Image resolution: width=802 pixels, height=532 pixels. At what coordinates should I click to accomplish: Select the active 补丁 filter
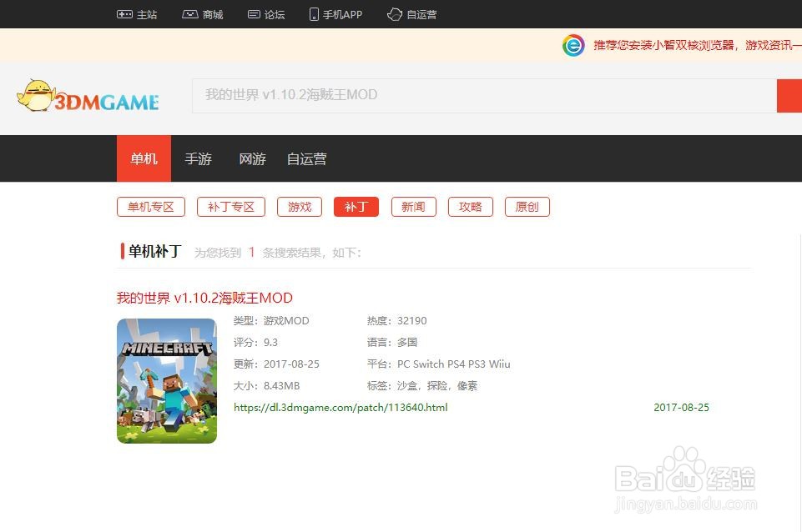(x=356, y=207)
